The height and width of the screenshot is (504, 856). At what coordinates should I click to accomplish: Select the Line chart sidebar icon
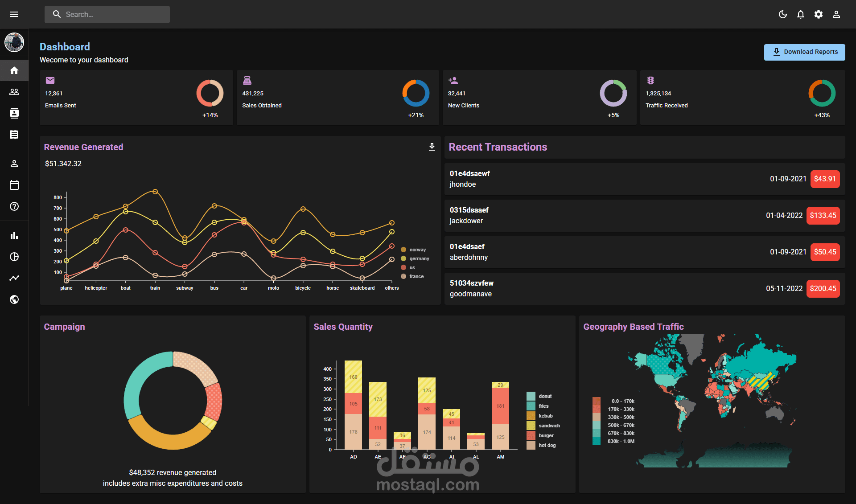pyautogui.click(x=14, y=278)
